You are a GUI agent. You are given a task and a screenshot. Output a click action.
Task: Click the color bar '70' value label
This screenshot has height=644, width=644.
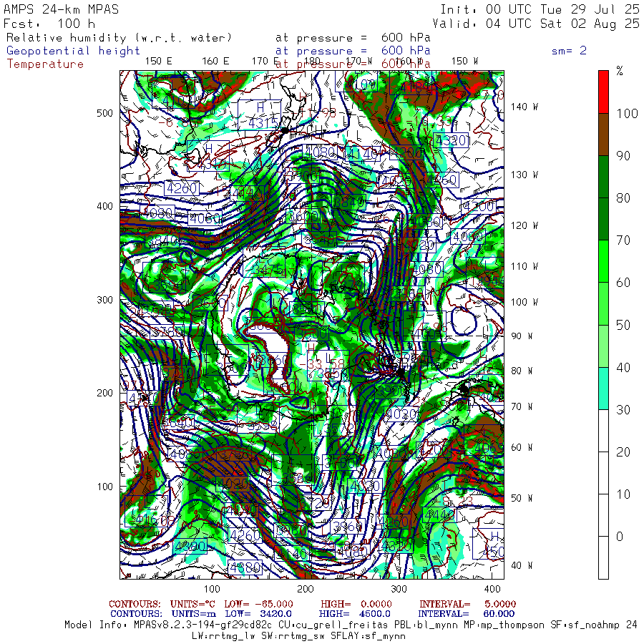click(623, 240)
